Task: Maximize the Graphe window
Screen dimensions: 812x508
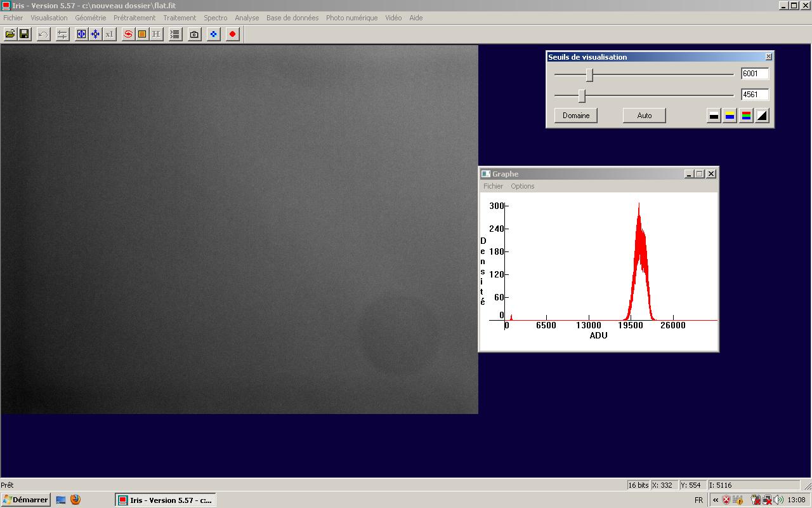Action: click(700, 174)
